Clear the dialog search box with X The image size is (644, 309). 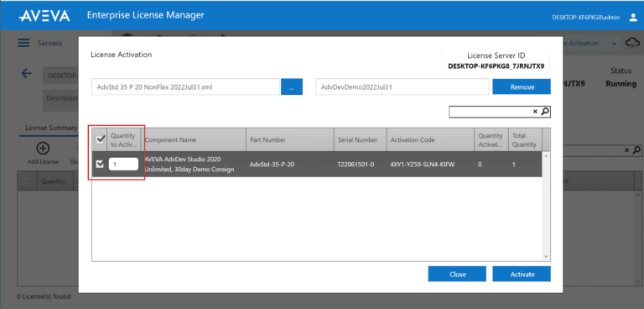point(535,111)
